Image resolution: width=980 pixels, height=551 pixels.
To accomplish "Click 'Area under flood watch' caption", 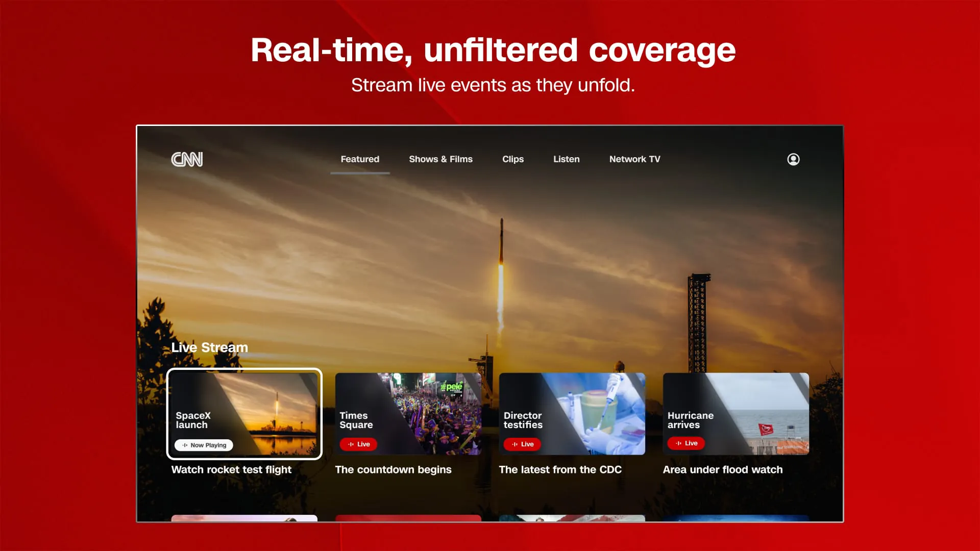I will [x=722, y=469].
